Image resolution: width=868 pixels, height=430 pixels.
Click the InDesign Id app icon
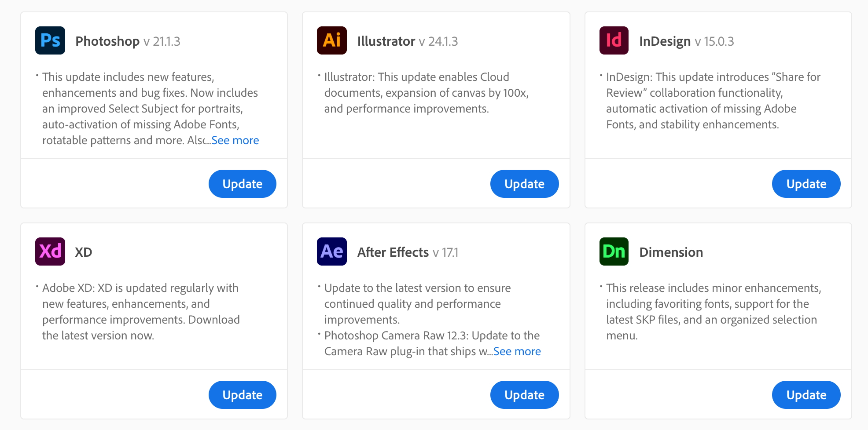614,40
